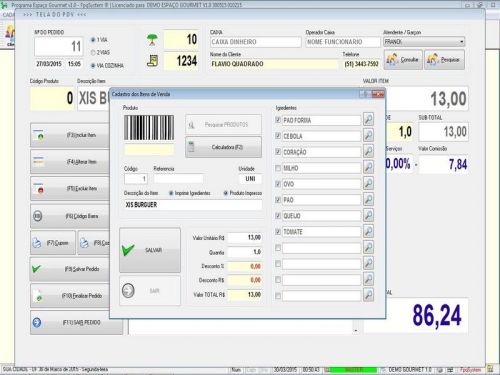Click the magnifier icon next to CEBOLA

coord(368,135)
